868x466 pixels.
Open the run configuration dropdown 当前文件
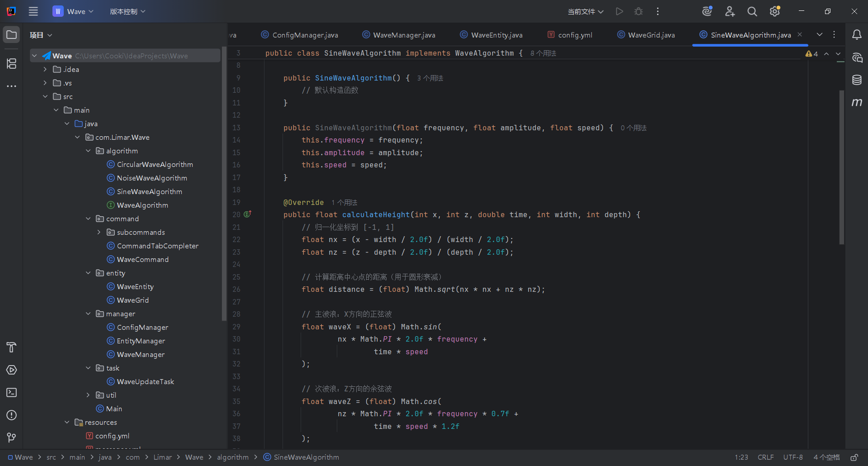585,12
